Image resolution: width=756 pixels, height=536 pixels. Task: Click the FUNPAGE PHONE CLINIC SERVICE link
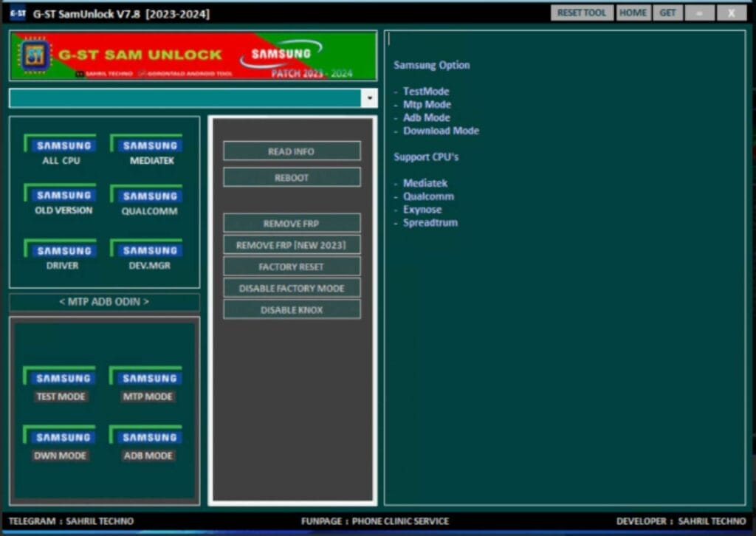point(377,520)
